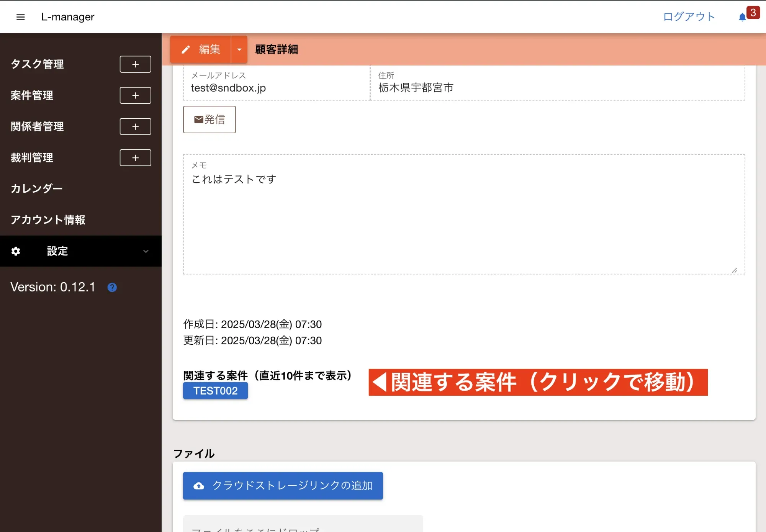This screenshot has width=766, height=532.
Task: Open タスク管理 in the sidebar
Action: pyautogui.click(x=37, y=64)
